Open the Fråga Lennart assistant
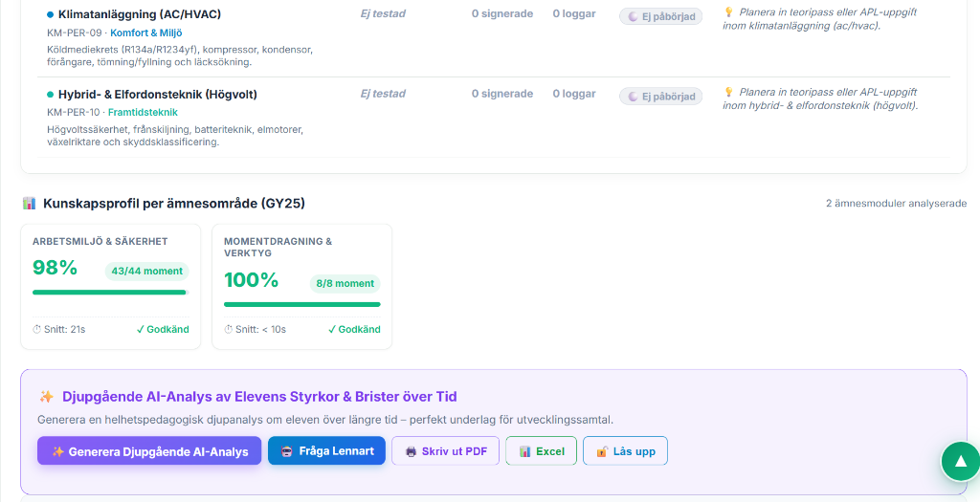 pos(326,450)
